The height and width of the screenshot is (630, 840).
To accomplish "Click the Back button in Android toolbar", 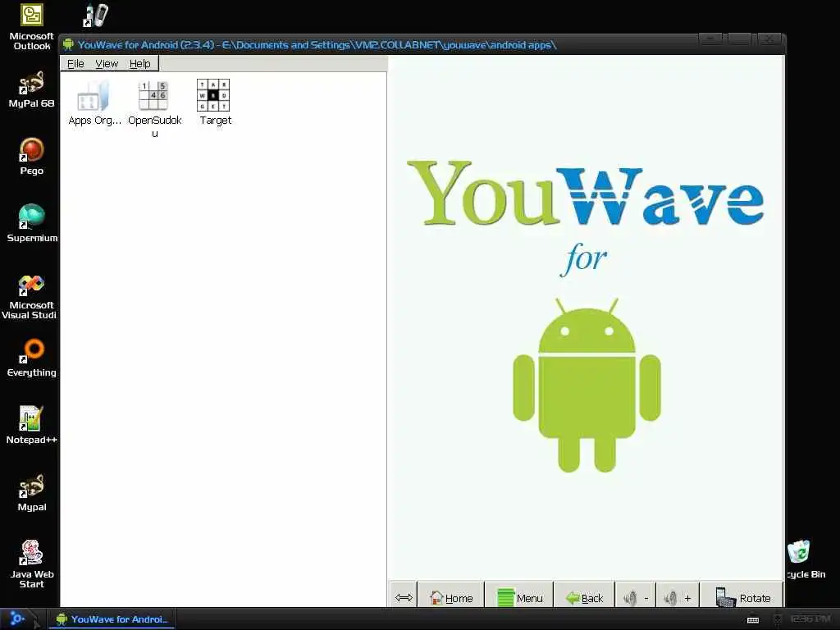I will (584, 597).
